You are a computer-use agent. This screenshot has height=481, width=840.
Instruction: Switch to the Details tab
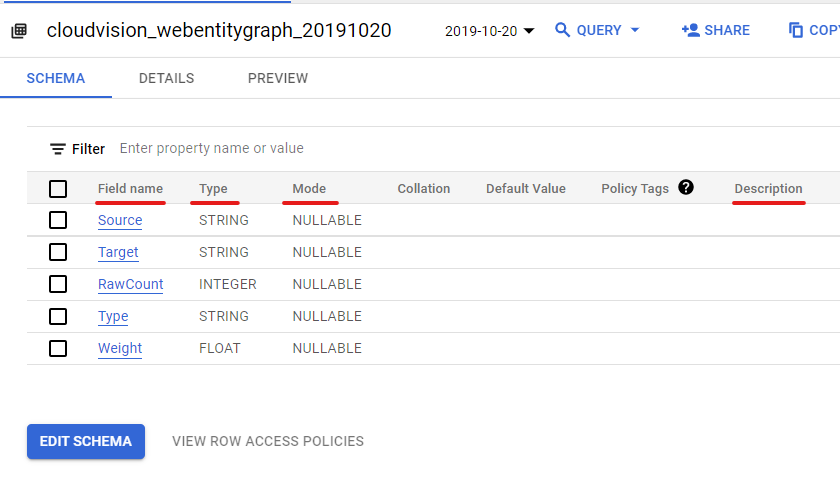[166, 78]
